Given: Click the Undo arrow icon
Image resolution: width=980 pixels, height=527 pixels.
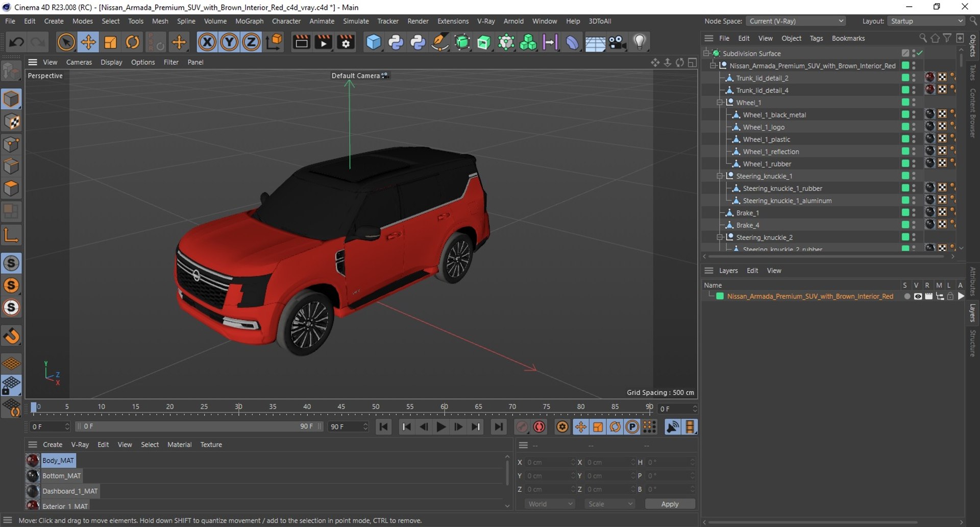Looking at the screenshot, I should tap(16, 42).
